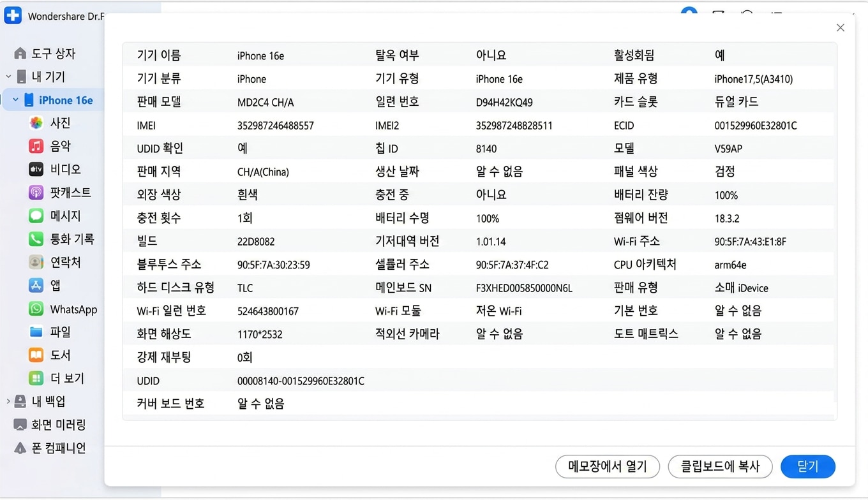Image resolution: width=868 pixels, height=500 pixels.
Task: Click mainboard SN F3XHED005850000N6L
Action: [524, 288]
